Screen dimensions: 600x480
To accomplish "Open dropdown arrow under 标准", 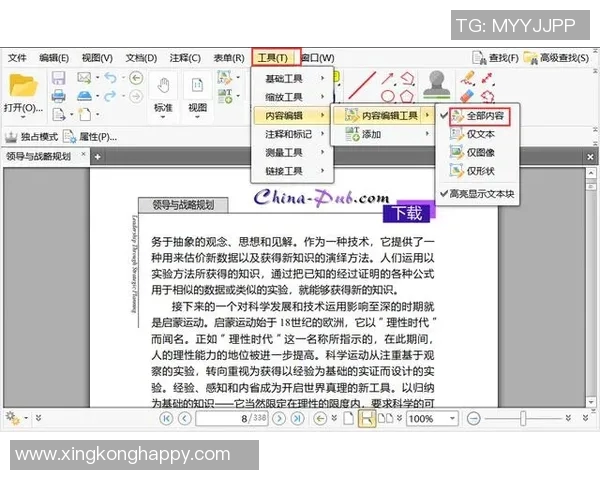I will (163, 117).
